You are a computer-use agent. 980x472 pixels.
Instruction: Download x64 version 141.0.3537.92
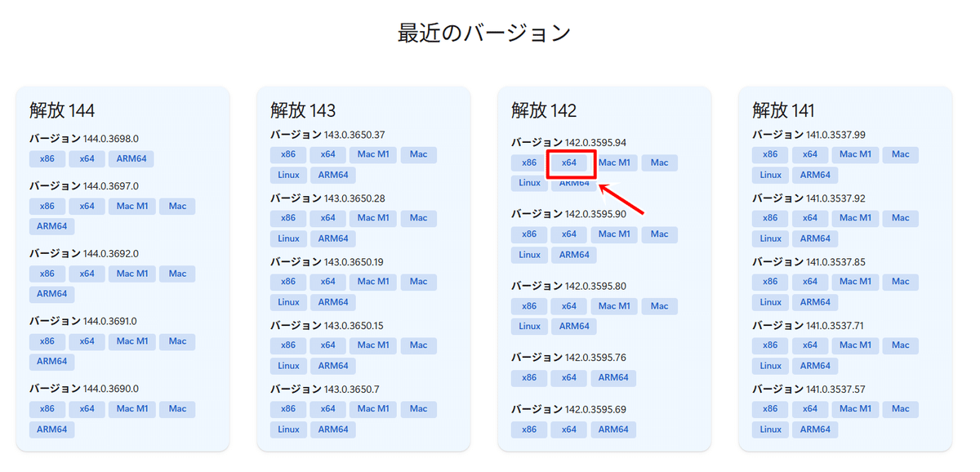point(810,218)
